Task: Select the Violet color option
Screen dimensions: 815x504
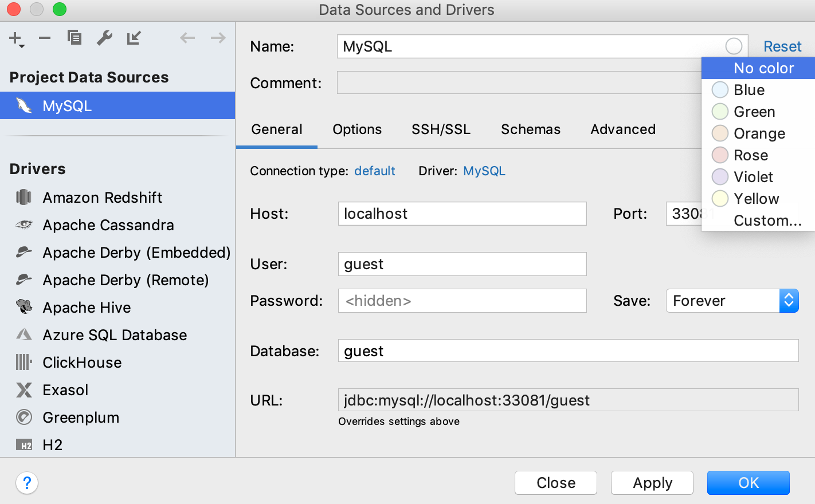Action: pos(758,177)
